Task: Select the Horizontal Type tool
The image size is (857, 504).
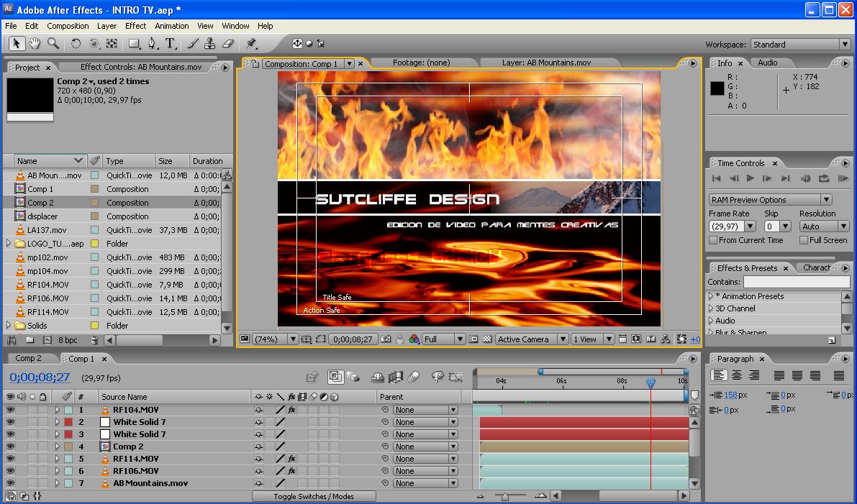Action: point(171,44)
